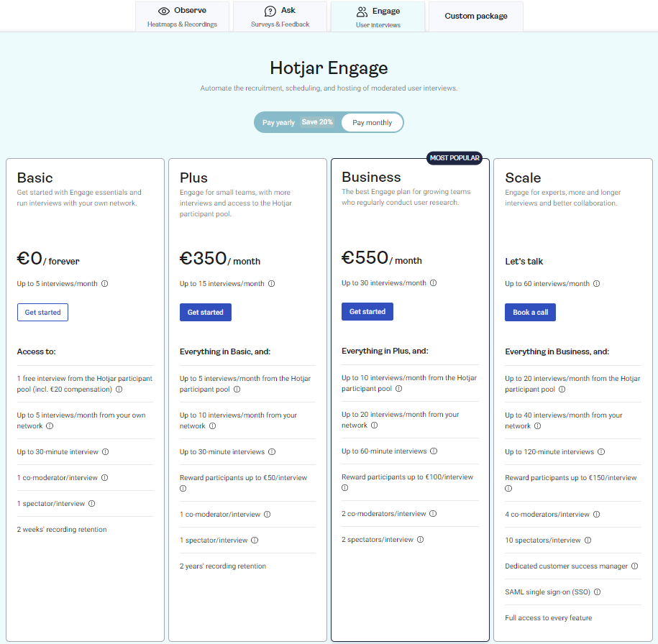The height and width of the screenshot is (644, 658).
Task: Open info for reward up to €100/interview
Action: (345, 487)
